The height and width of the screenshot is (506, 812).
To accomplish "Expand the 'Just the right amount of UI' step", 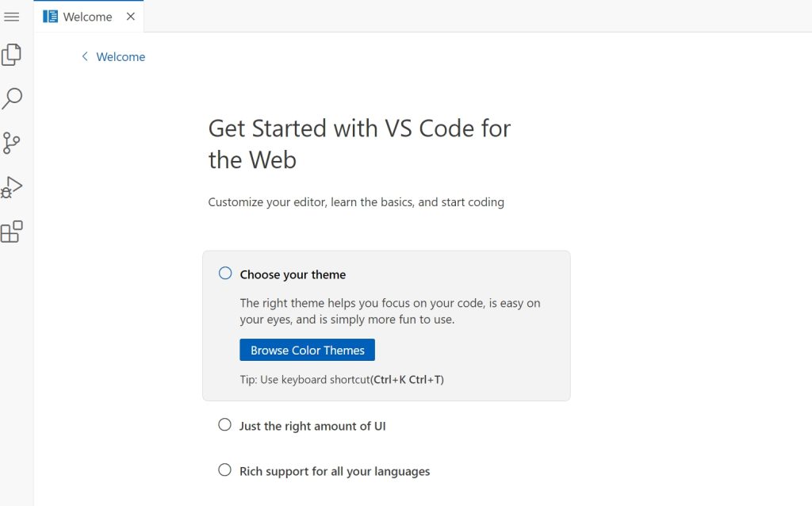I will (312, 426).
